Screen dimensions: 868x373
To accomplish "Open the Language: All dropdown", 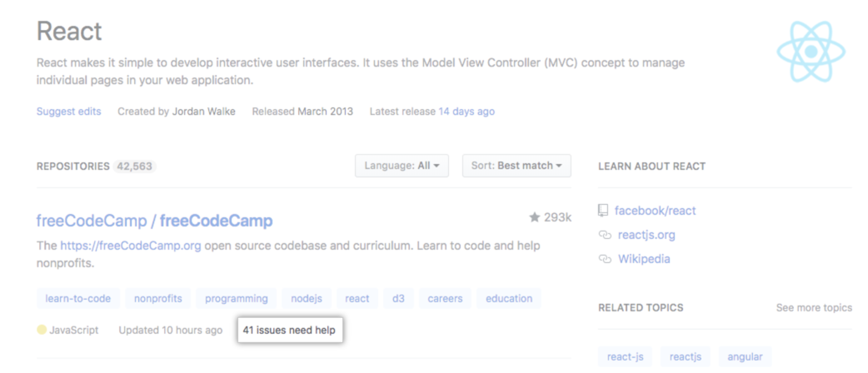I will click(402, 166).
